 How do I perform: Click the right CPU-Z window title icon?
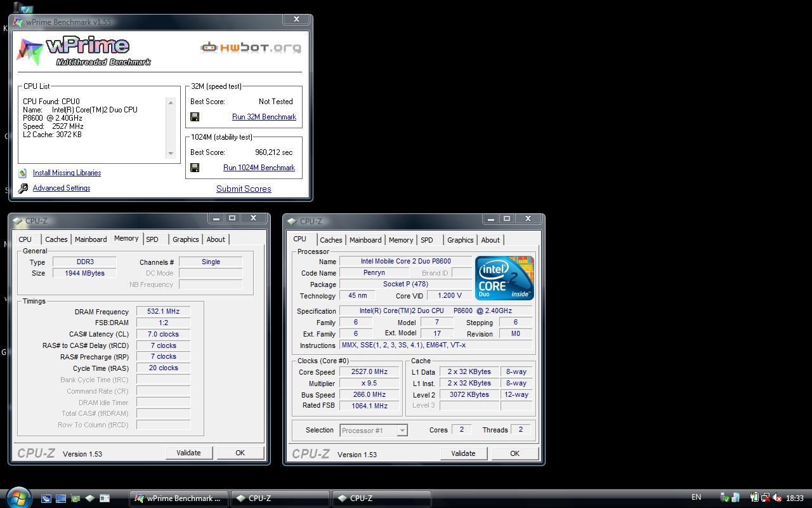point(292,222)
